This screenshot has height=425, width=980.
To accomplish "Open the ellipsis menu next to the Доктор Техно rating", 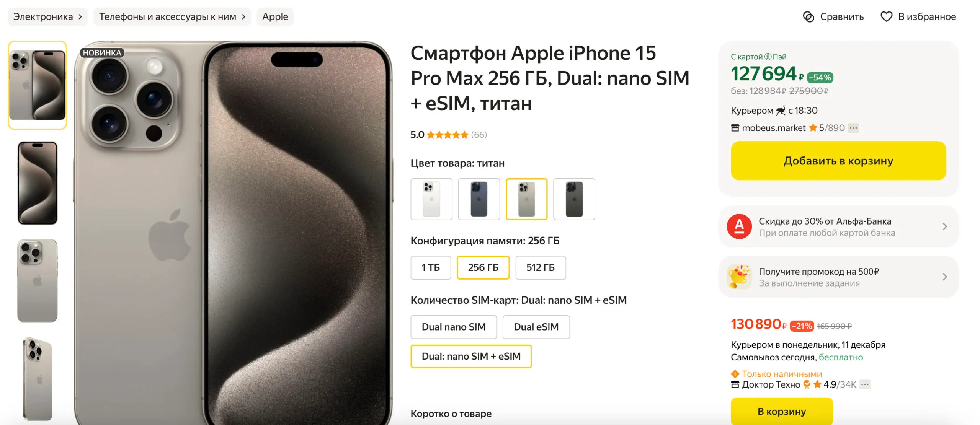I will [x=865, y=384].
